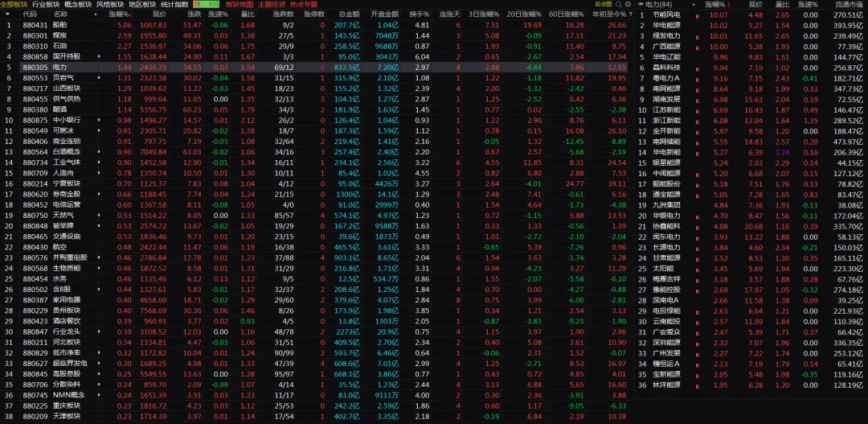Select stock 广州发展 in the list
The width and height of the screenshot is (868, 424).
pos(751,353)
